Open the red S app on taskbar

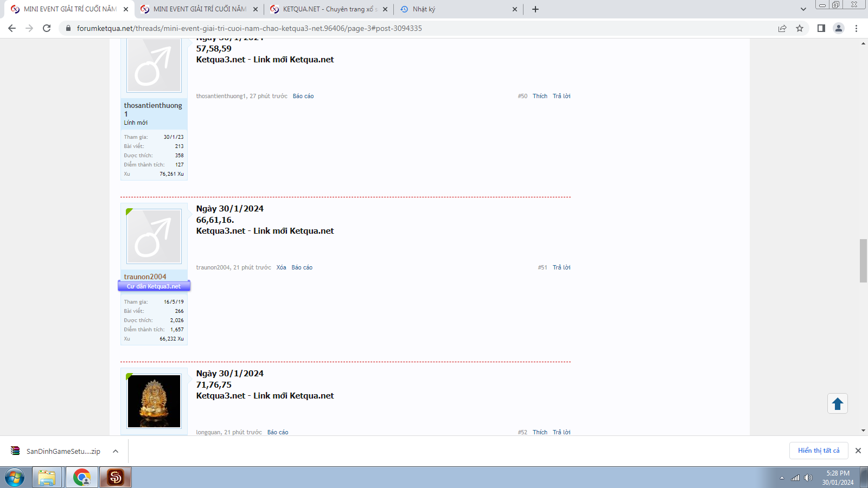click(x=116, y=478)
